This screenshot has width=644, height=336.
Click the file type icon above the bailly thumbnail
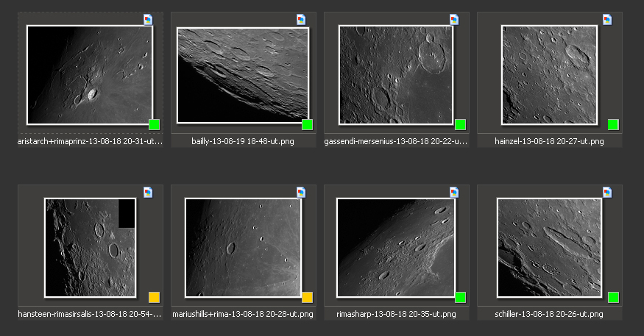click(301, 19)
